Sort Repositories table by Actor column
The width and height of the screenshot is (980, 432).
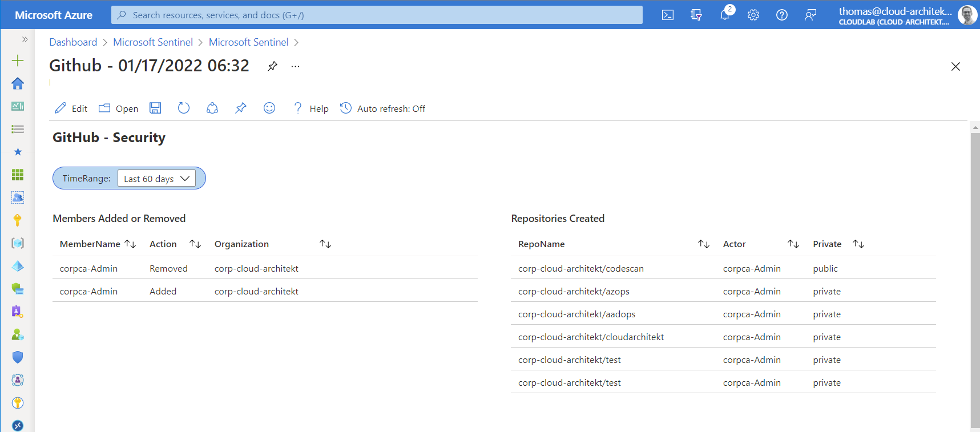pos(793,244)
